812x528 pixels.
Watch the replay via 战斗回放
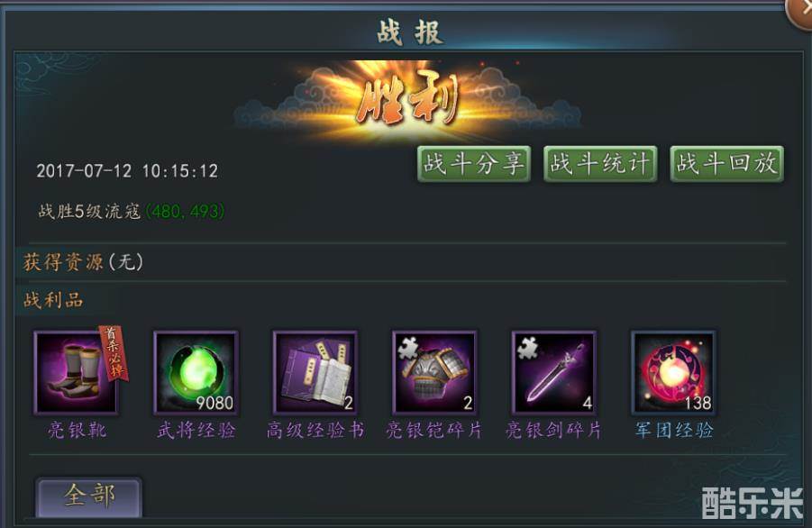pos(726,164)
